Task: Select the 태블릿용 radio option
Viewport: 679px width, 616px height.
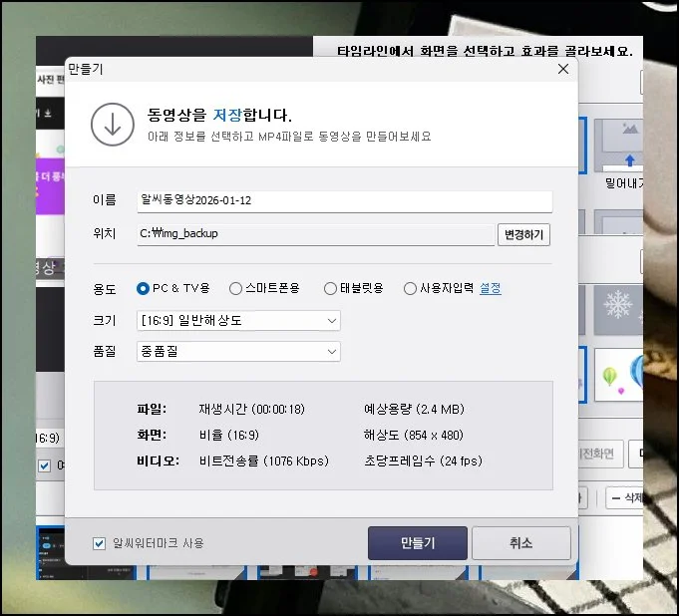Action: (x=330, y=289)
